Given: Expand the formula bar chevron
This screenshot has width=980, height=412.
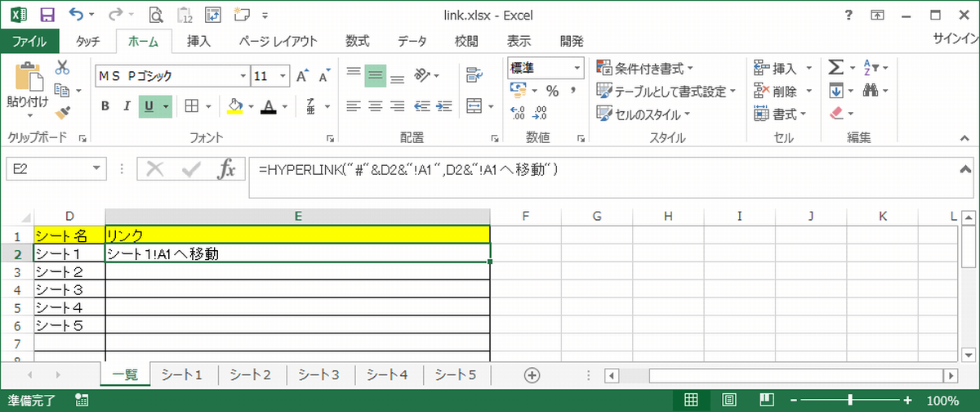Looking at the screenshot, I should pyautogui.click(x=967, y=169).
